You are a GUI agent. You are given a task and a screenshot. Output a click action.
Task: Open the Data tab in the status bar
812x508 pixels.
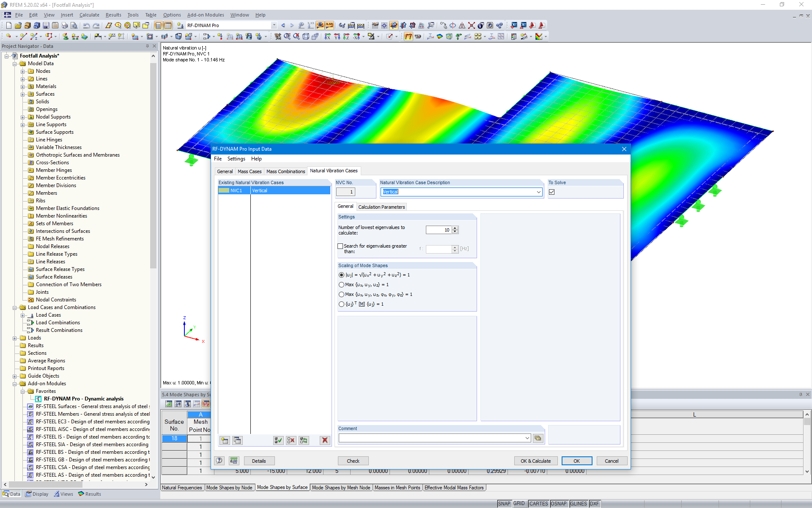click(11, 494)
